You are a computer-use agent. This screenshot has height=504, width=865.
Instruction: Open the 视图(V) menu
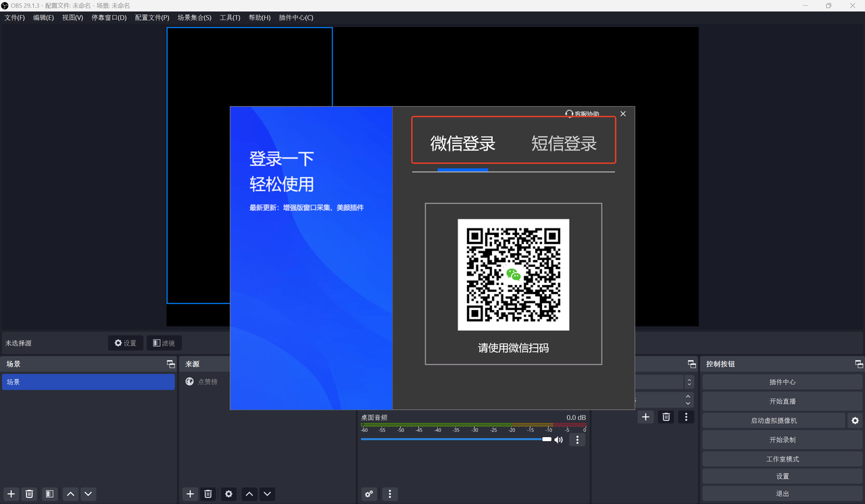click(72, 18)
